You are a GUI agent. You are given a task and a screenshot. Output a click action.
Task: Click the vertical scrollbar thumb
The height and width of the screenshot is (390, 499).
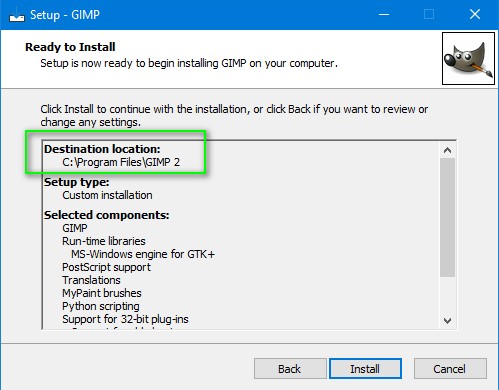[447, 217]
